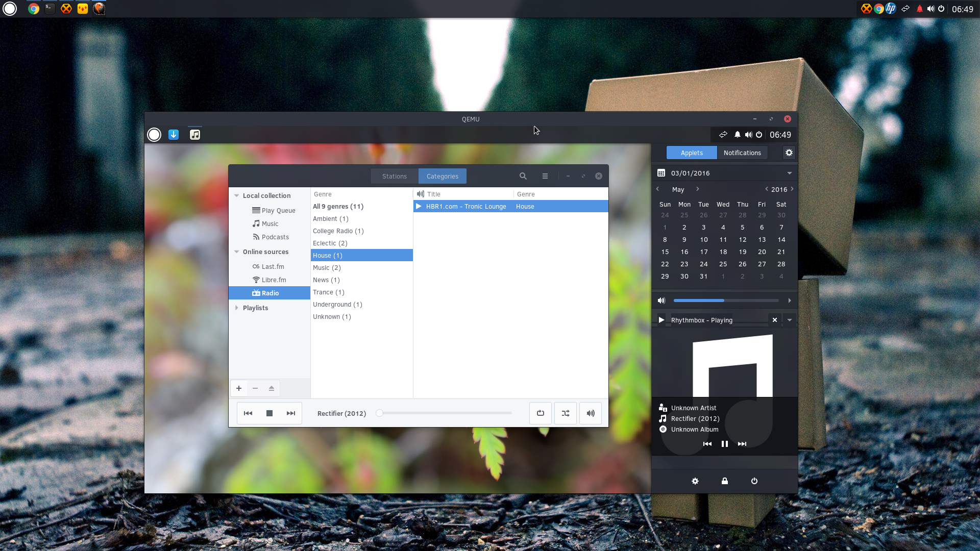
Task: Skip to previous track in Rhythmbox toolbar
Action: coord(248,413)
